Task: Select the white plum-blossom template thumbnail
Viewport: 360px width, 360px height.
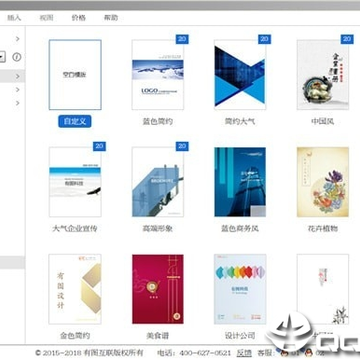Action: tap(323, 289)
